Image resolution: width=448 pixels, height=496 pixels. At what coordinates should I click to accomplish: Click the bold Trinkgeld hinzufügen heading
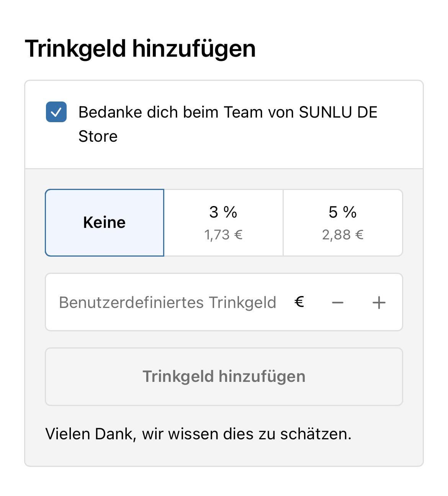[x=140, y=49]
